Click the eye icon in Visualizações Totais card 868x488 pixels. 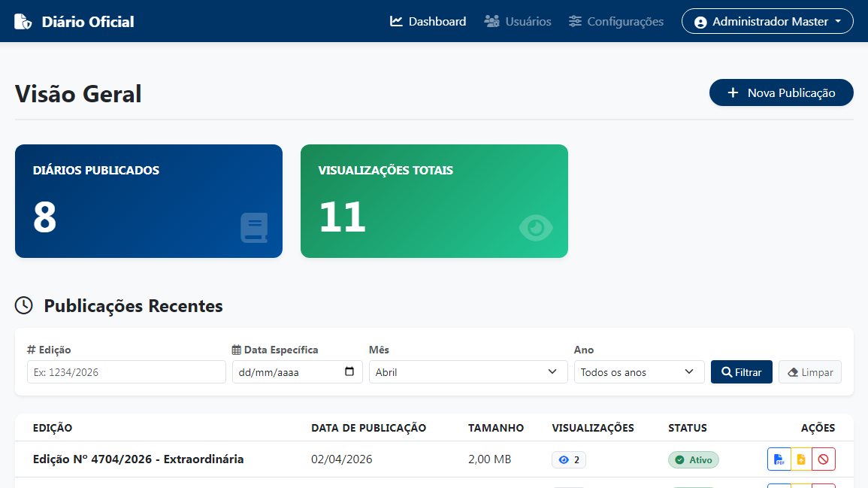536,228
